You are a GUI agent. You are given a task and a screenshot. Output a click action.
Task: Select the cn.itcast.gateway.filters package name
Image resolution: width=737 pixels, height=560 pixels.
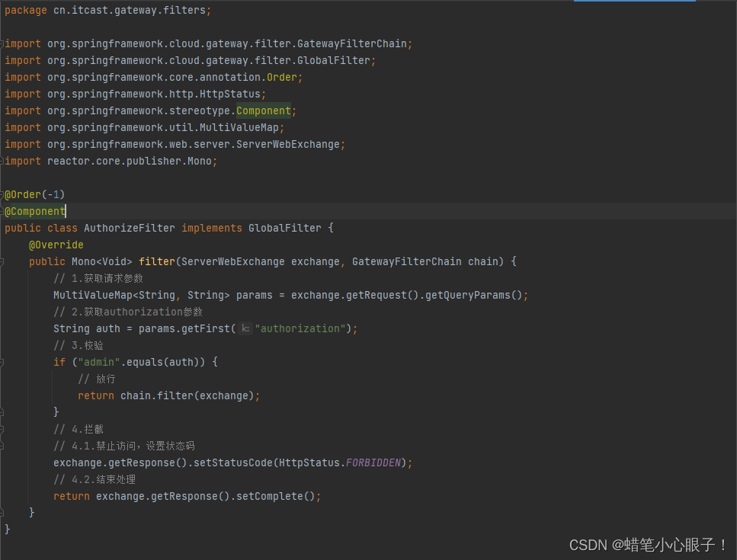pos(130,11)
